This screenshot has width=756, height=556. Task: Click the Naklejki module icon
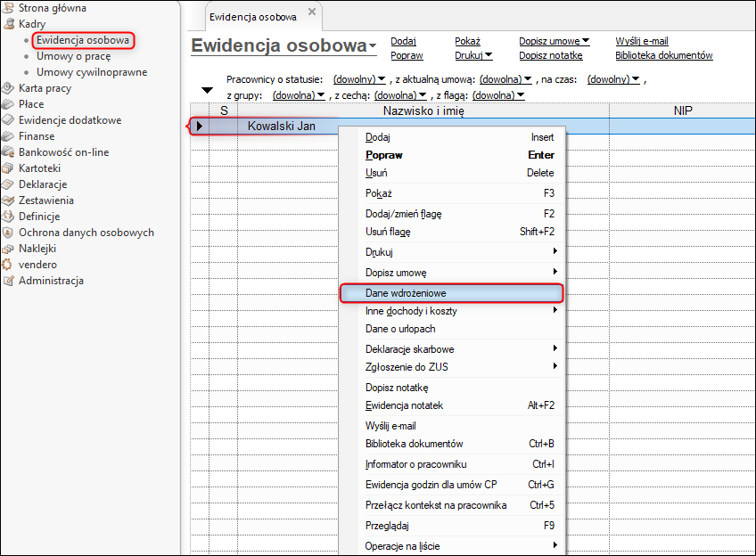coord(8,248)
